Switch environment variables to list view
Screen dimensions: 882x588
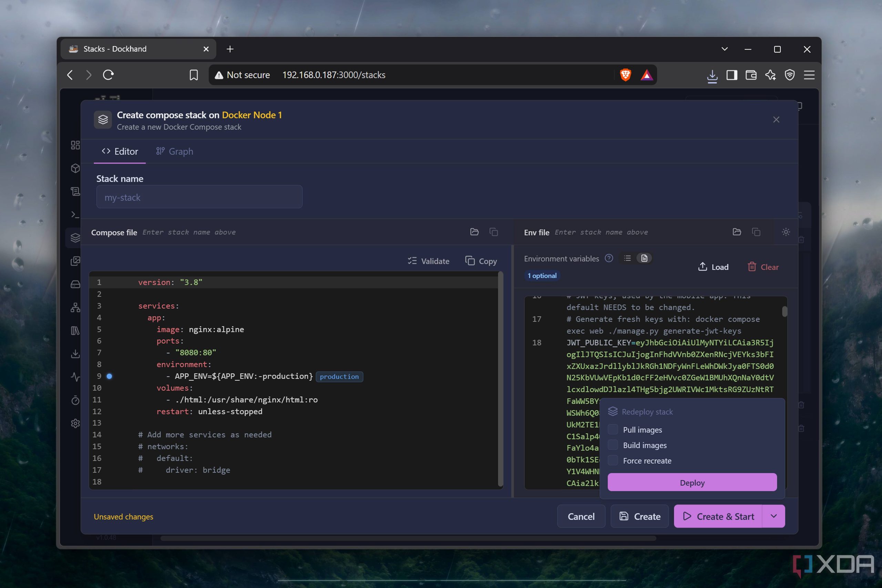coord(627,258)
